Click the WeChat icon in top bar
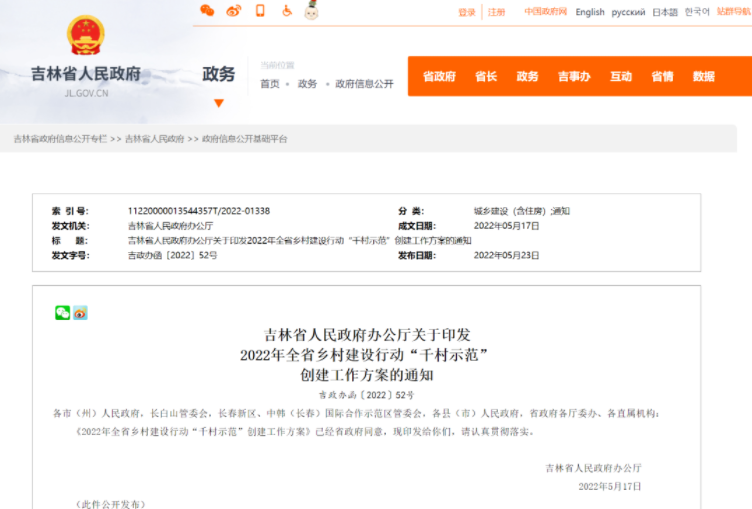The image size is (752, 509). click(207, 11)
